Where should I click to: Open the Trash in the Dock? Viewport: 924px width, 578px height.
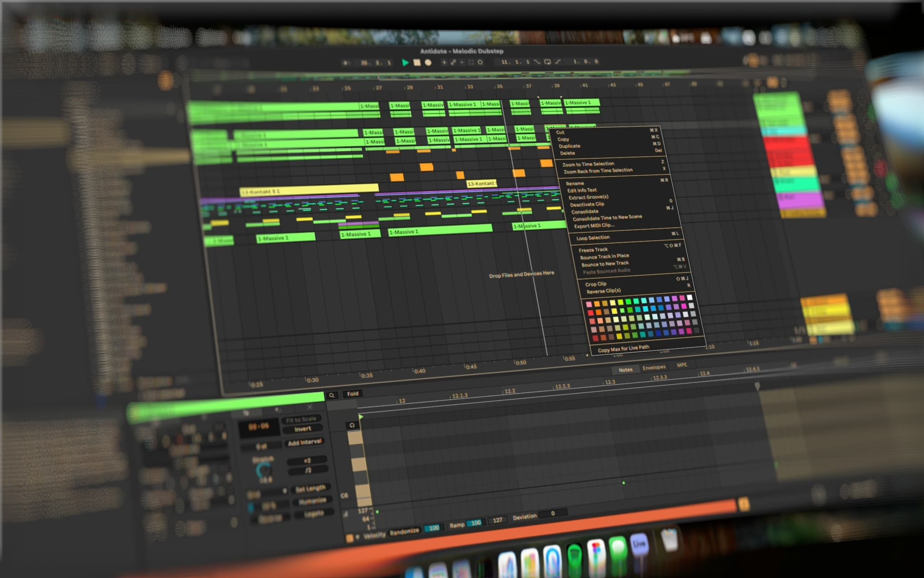click(669, 540)
